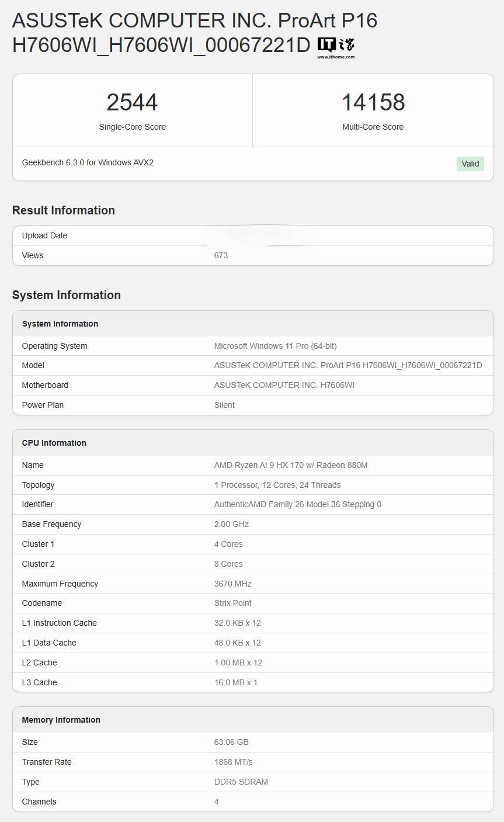Screen dimensions: 504x822
Task: Click the ASUSTeK ProArt P16 page title
Action: click(194, 32)
